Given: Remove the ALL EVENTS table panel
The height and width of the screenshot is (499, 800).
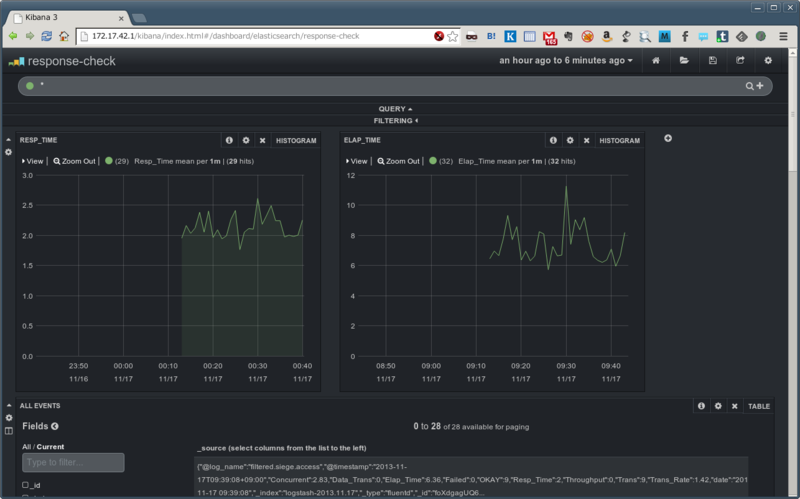Looking at the screenshot, I should (735, 406).
